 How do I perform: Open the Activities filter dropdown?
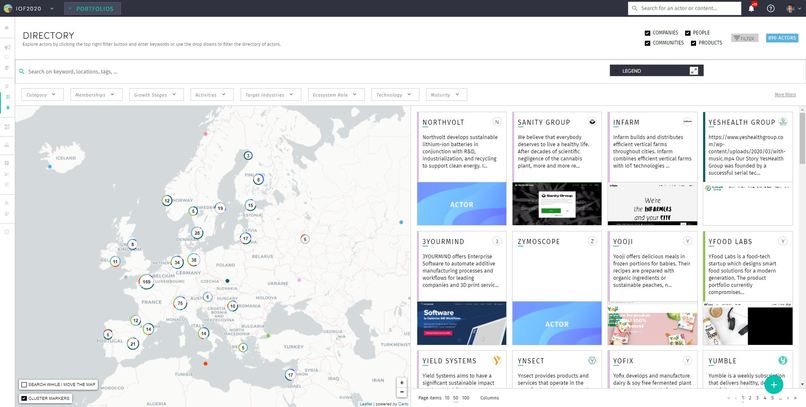(x=212, y=95)
